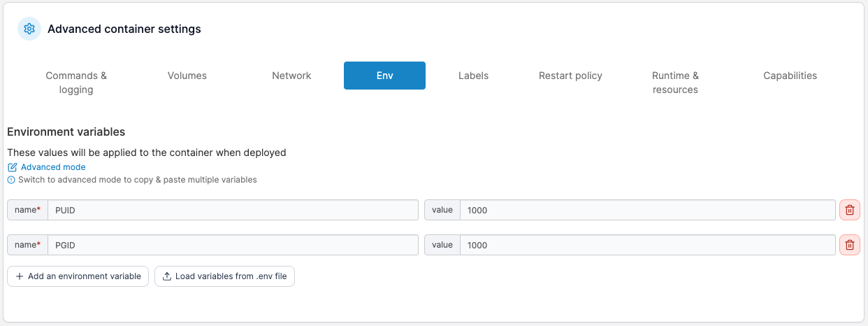
Task: Switch to Runtime & resources tab
Action: click(675, 83)
